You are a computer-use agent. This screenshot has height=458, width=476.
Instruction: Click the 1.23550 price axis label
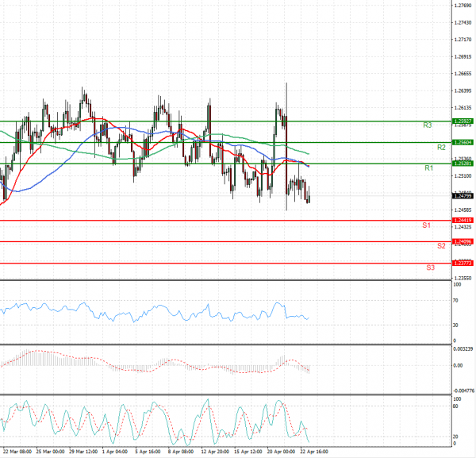tap(463, 278)
